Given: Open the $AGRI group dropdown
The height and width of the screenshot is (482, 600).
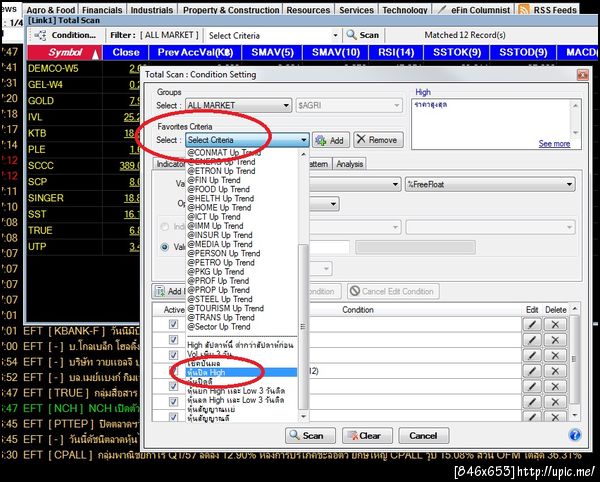Looking at the screenshot, I should click(x=349, y=105).
